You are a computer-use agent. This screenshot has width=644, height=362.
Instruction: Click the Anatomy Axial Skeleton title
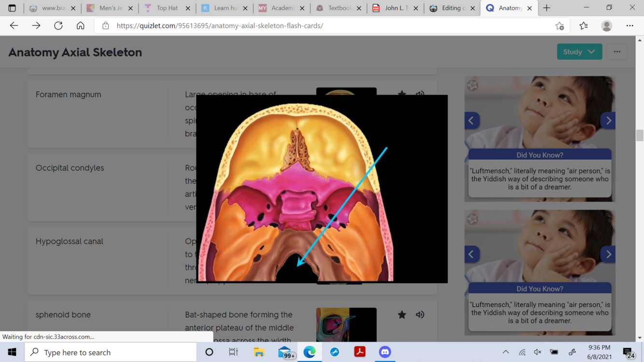click(x=75, y=52)
